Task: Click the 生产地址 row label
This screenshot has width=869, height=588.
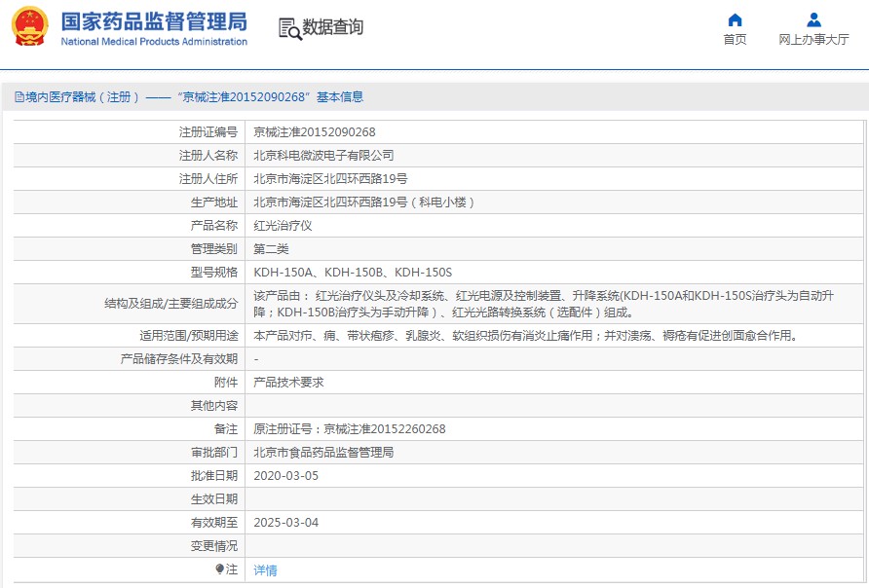Action: point(214,202)
